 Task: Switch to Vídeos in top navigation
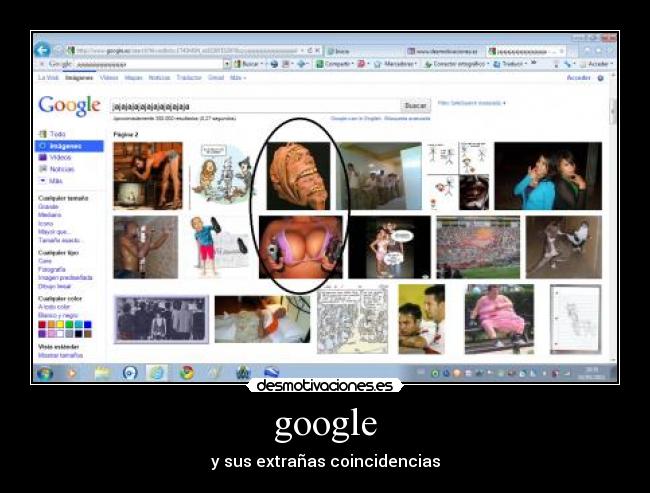coord(109,78)
